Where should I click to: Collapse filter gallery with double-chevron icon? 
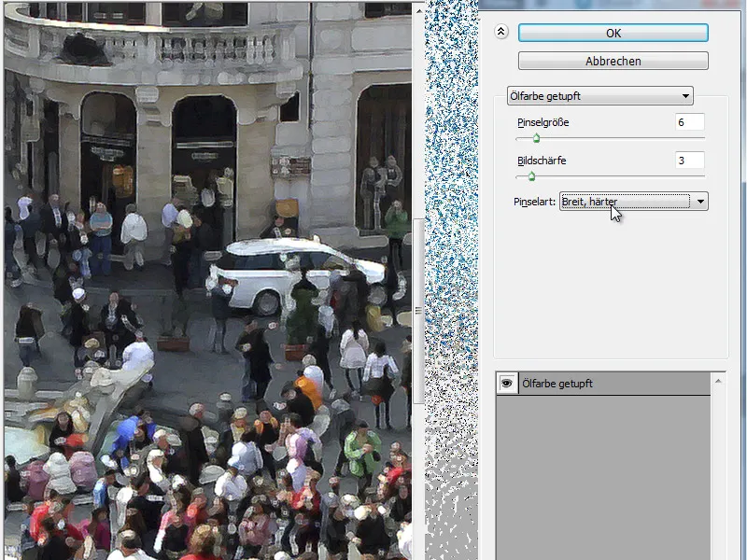coord(501,32)
